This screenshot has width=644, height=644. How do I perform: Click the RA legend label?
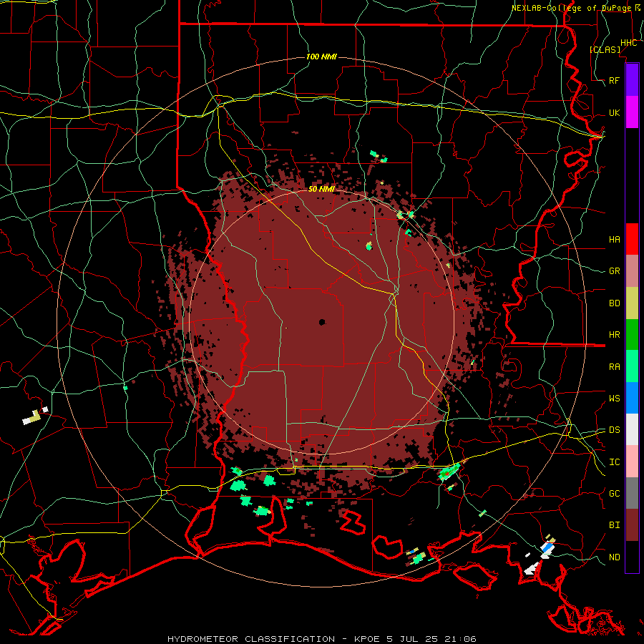tap(615, 366)
